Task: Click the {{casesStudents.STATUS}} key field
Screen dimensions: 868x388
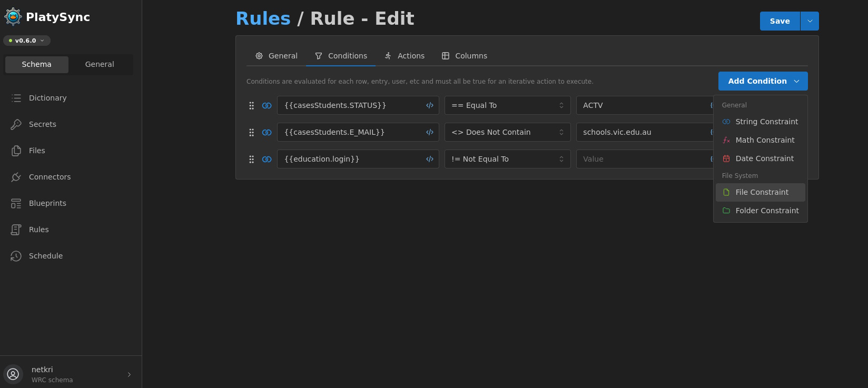Action: [x=358, y=105]
